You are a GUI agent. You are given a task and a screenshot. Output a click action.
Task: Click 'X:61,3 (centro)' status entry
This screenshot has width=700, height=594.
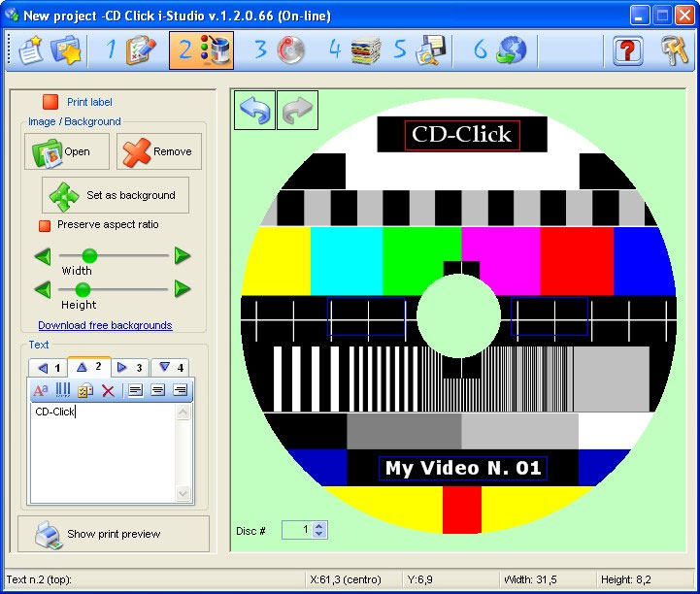(x=346, y=579)
